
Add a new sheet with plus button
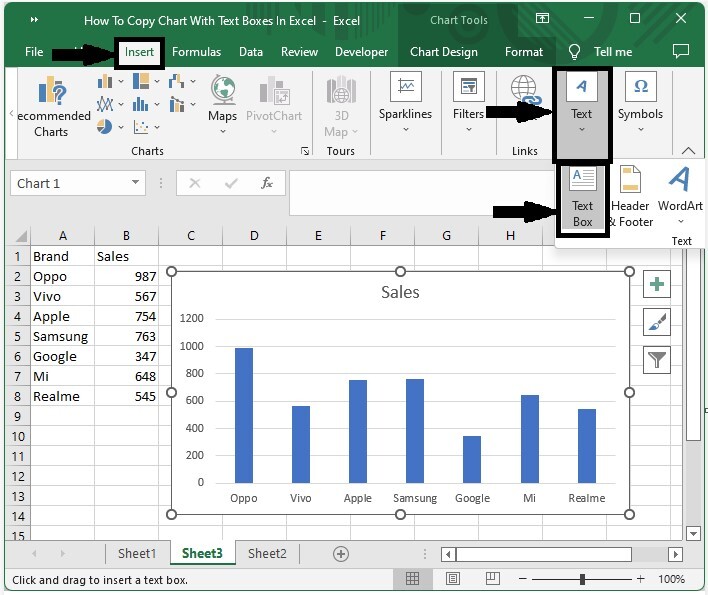[341, 554]
